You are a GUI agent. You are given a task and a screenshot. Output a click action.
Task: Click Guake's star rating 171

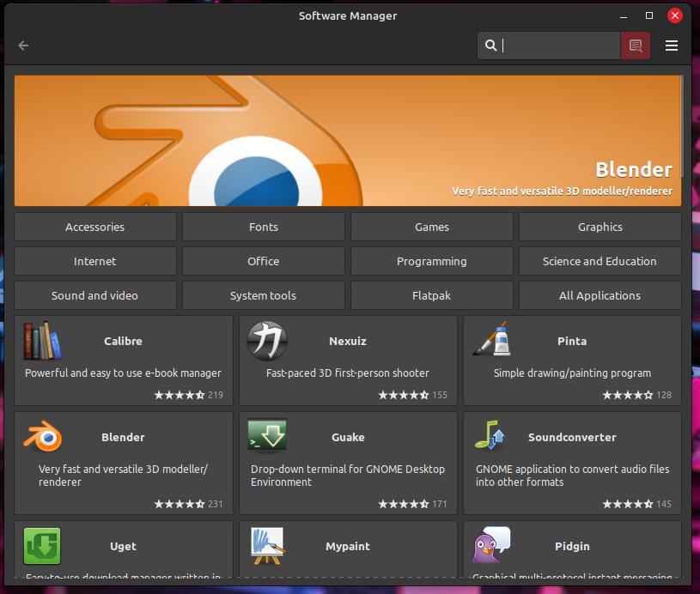pos(413,504)
